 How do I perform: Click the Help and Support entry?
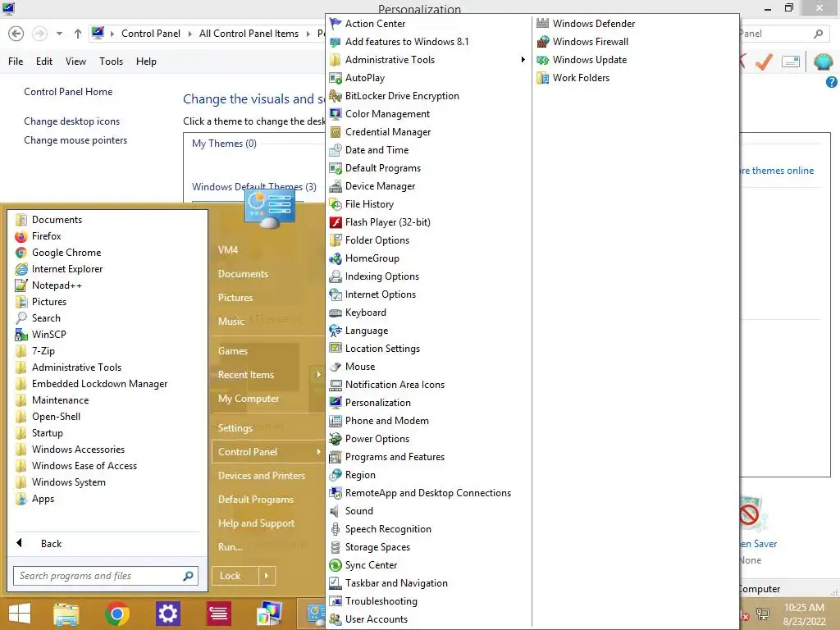click(x=256, y=523)
